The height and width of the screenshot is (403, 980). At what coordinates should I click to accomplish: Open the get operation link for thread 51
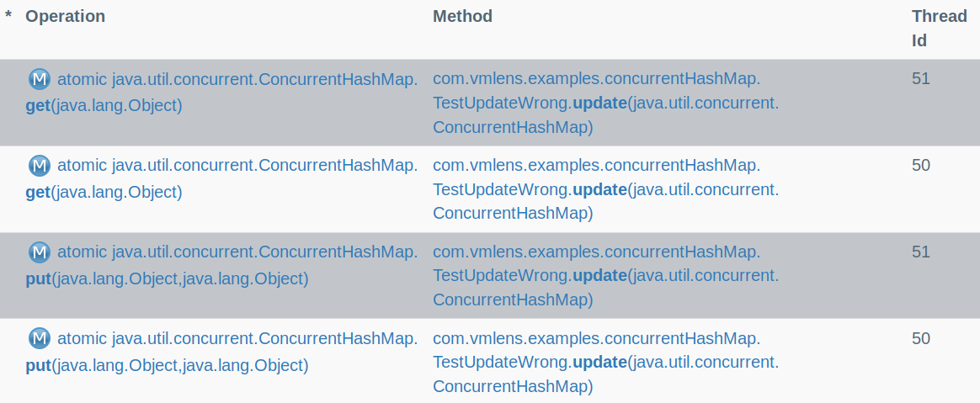222,93
